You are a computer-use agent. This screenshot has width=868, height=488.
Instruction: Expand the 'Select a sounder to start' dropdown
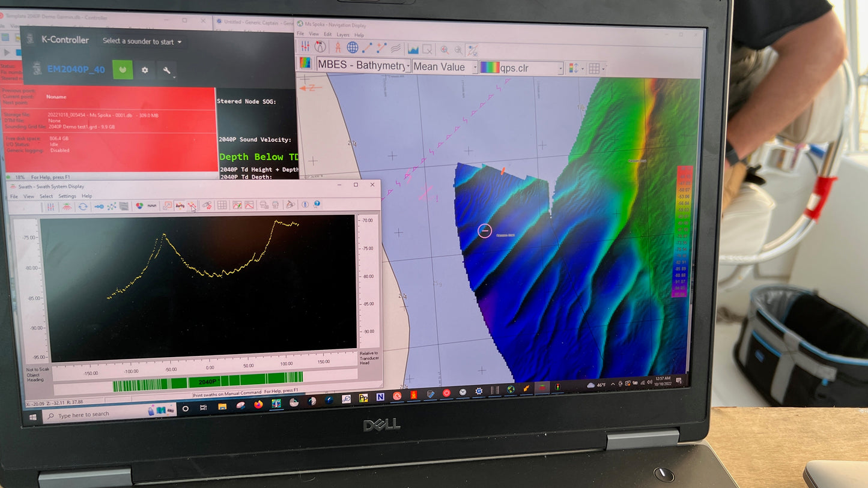(x=142, y=41)
